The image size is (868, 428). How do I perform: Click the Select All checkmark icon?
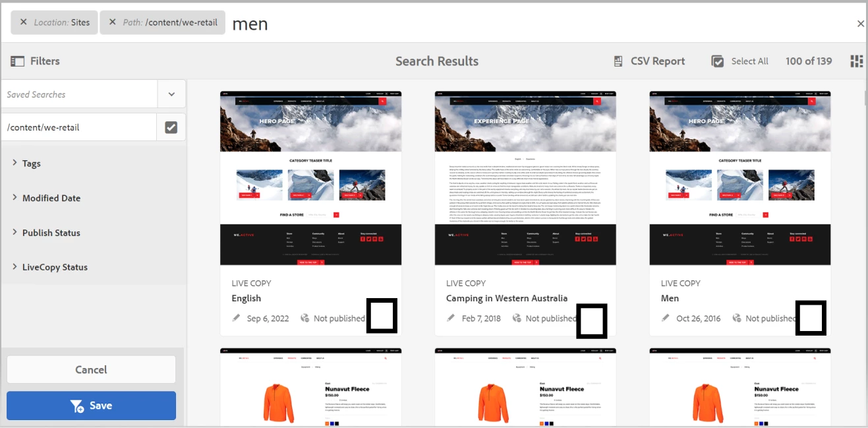point(718,61)
